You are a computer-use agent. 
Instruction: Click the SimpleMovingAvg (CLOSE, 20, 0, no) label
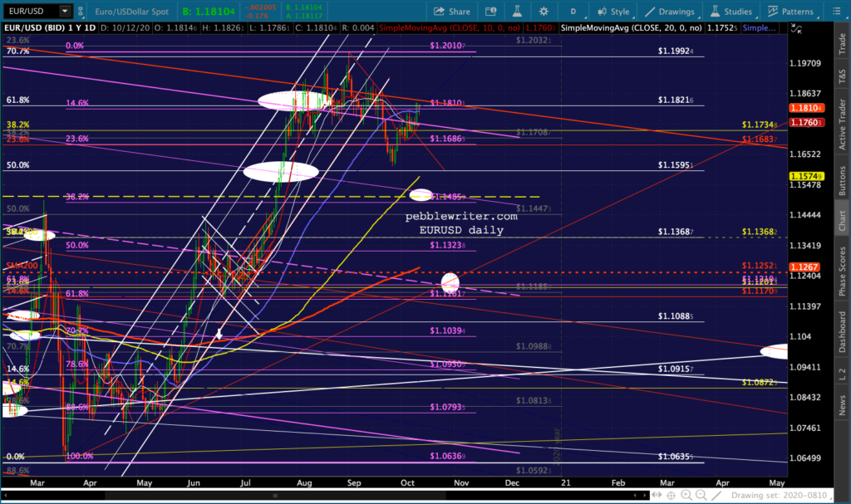point(632,27)
